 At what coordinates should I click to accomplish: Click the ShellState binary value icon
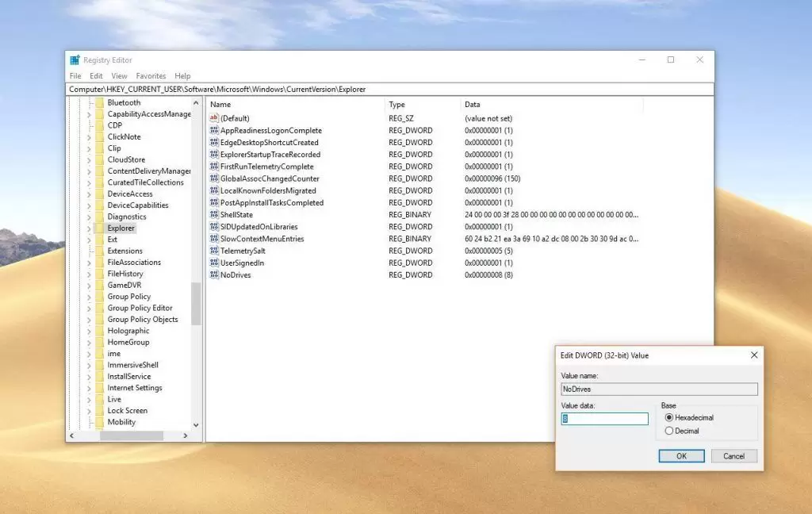214,214
